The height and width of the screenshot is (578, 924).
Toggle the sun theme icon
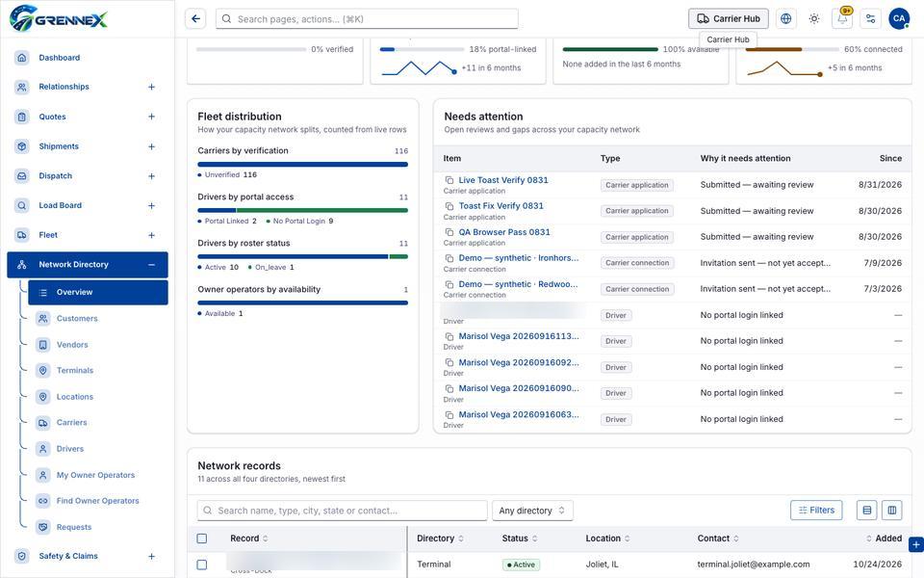[814, 19]
